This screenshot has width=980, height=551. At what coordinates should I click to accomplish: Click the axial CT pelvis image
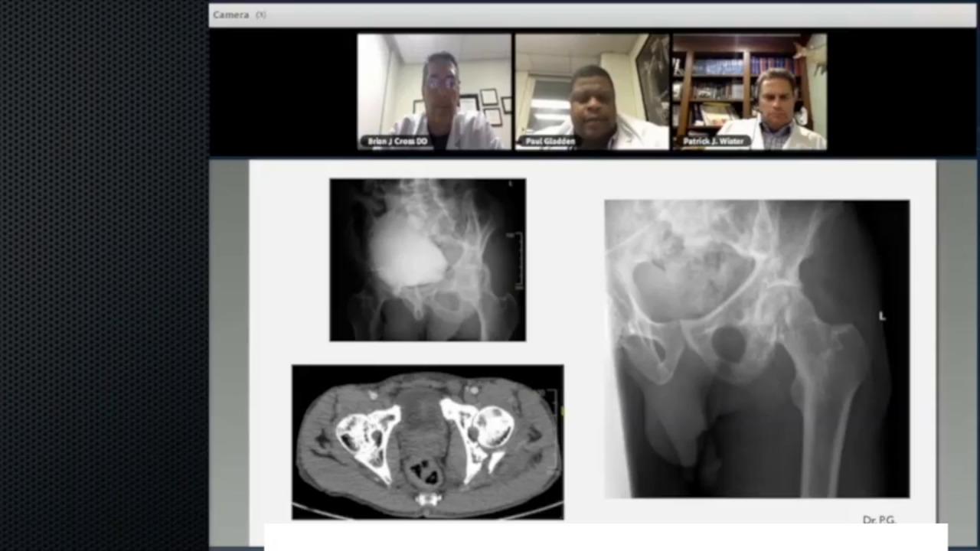pos(427,442)
